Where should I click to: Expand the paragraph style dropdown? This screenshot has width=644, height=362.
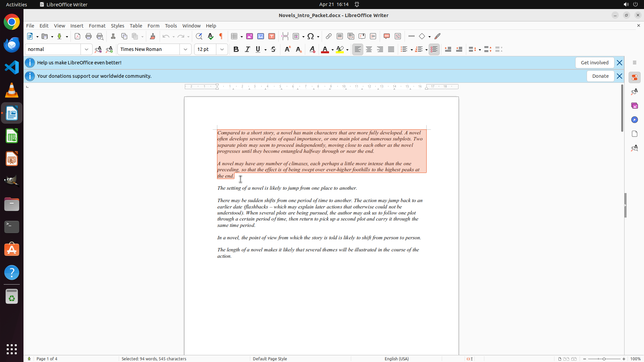[87, 49]
